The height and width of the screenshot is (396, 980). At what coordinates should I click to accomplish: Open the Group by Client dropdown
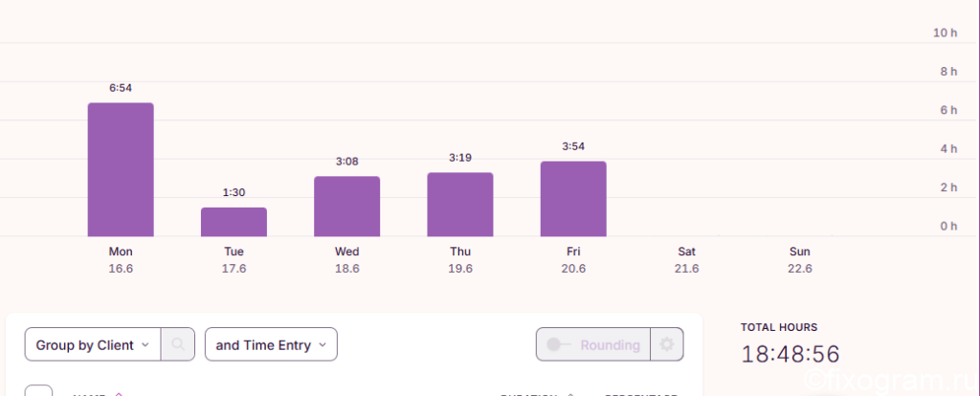(93, 344)
